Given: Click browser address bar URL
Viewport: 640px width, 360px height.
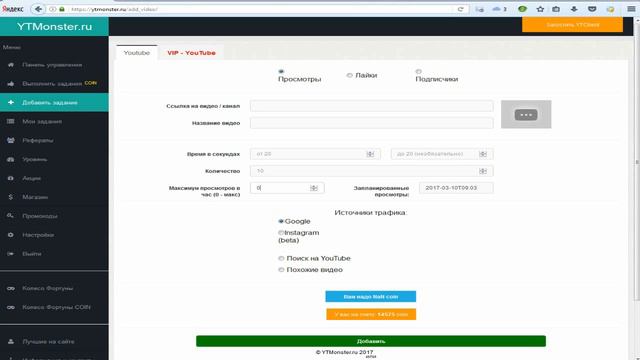Looking at the screenshot, I should pyautogui.click(x=261, y=9).
